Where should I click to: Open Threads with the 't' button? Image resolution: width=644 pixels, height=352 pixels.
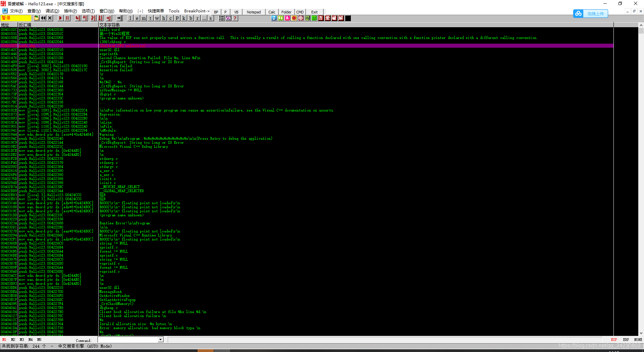[150, 18]
